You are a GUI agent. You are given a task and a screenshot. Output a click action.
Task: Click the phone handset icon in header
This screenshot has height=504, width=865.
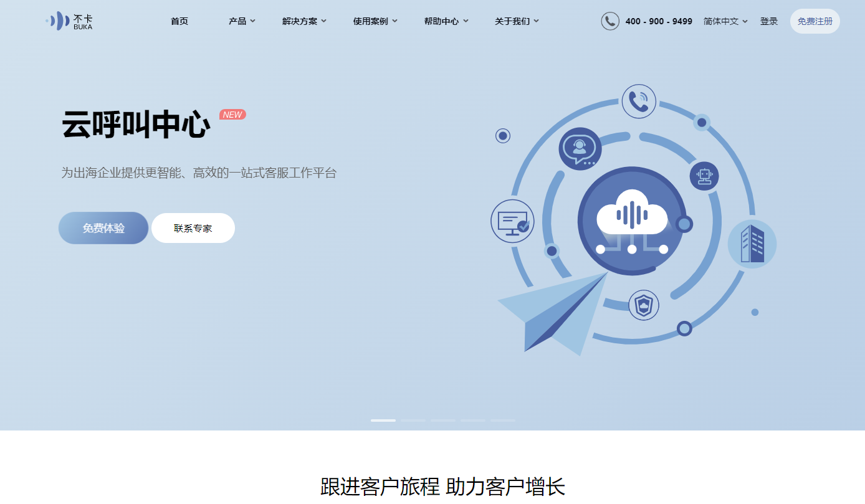pyautogui.click(x=610, y=21)
